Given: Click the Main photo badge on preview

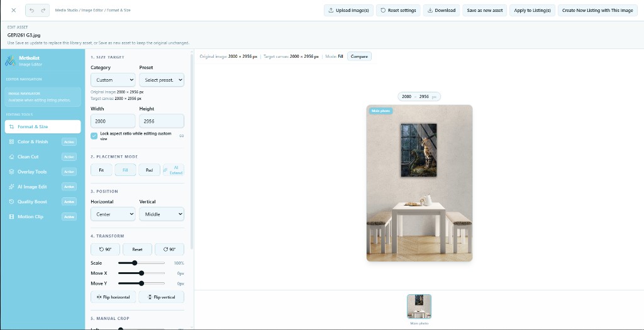Looking at the screenshot, I should (380, 111).
